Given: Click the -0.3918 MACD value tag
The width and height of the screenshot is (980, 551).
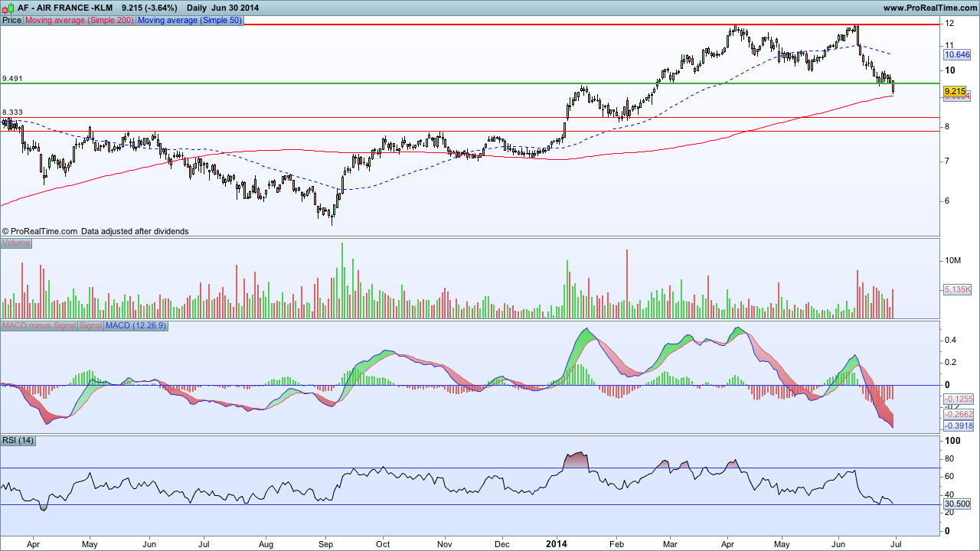Looking at the screenshot, I should pos(958,425).
